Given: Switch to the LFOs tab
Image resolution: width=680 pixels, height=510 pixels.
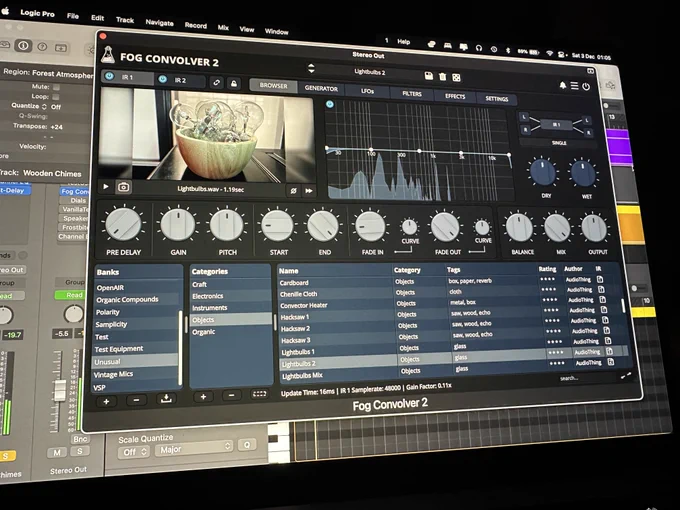Looking at the screenshot, I should [367, 91].
